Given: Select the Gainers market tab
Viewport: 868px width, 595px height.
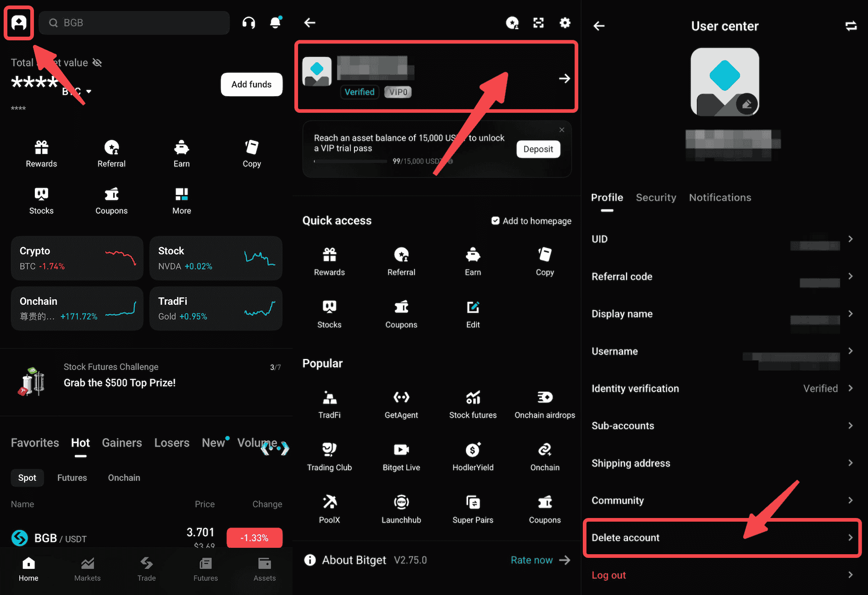Looking at the screenshot, I should coord(122,443).
